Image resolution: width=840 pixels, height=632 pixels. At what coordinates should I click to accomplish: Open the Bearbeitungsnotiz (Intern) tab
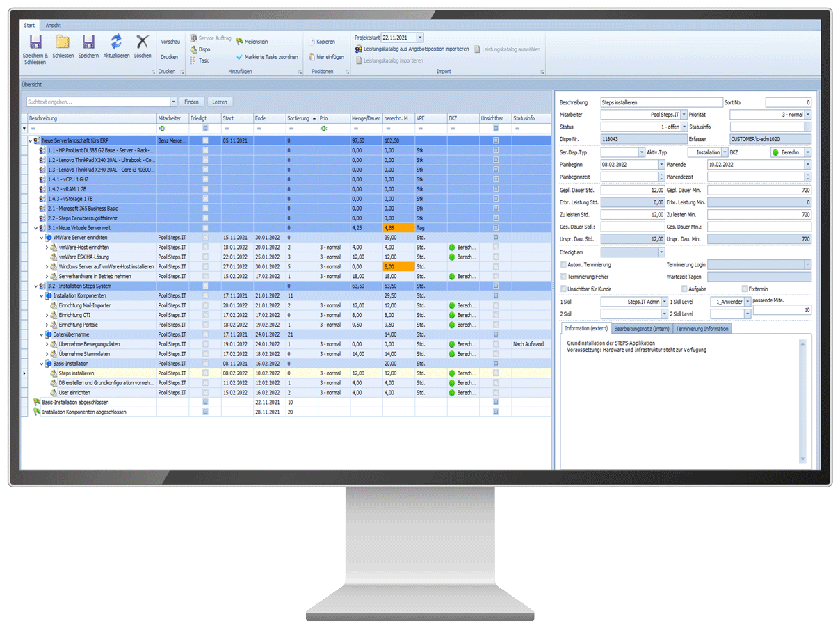[641, 329]
